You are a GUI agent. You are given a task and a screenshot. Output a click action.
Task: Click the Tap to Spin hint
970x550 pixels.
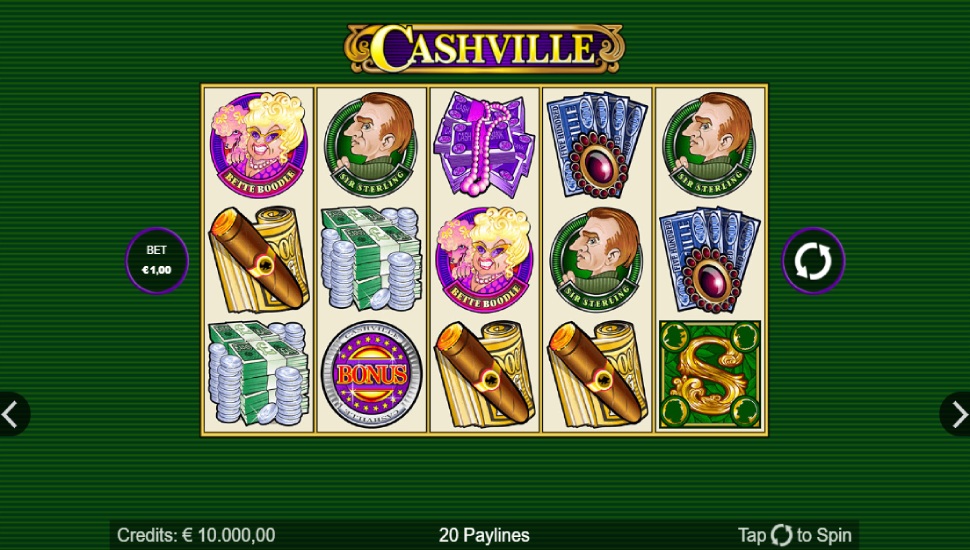pos(795,535)
